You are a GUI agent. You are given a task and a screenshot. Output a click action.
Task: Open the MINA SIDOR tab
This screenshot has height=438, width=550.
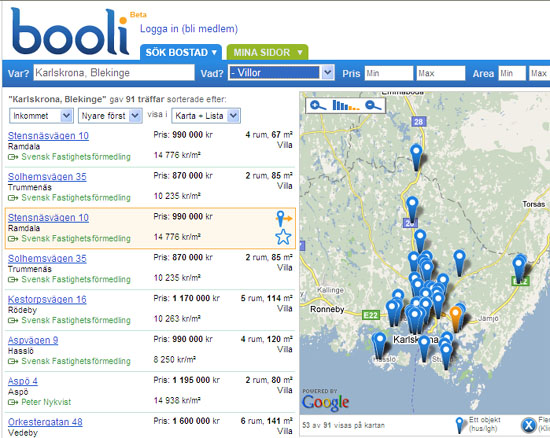click(268, 53)
